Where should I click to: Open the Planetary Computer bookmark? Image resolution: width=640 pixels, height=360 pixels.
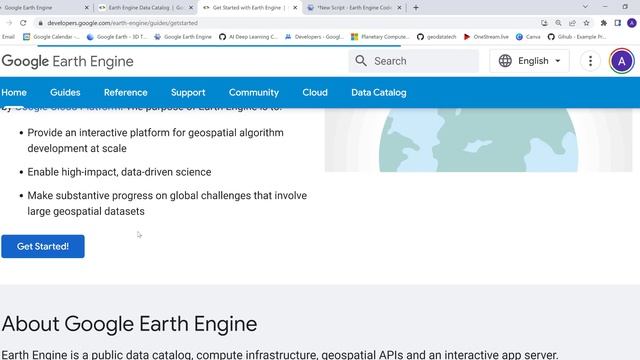point(380,37)
